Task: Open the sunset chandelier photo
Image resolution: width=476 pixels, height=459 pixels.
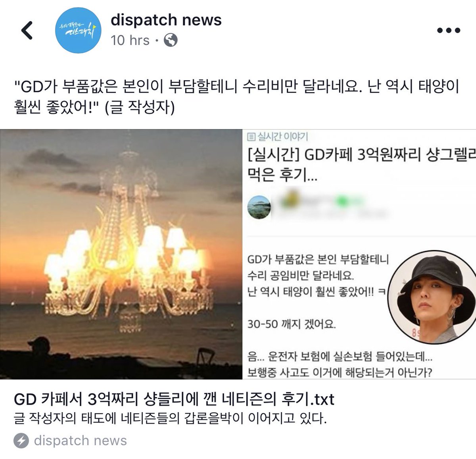Action: (x=121, y=254)
